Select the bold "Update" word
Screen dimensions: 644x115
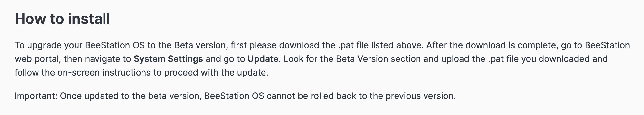263,59
